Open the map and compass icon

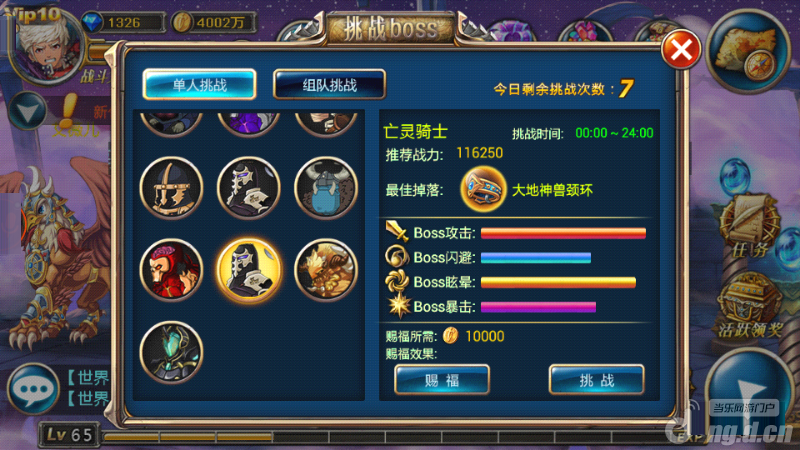pos(748,51)
